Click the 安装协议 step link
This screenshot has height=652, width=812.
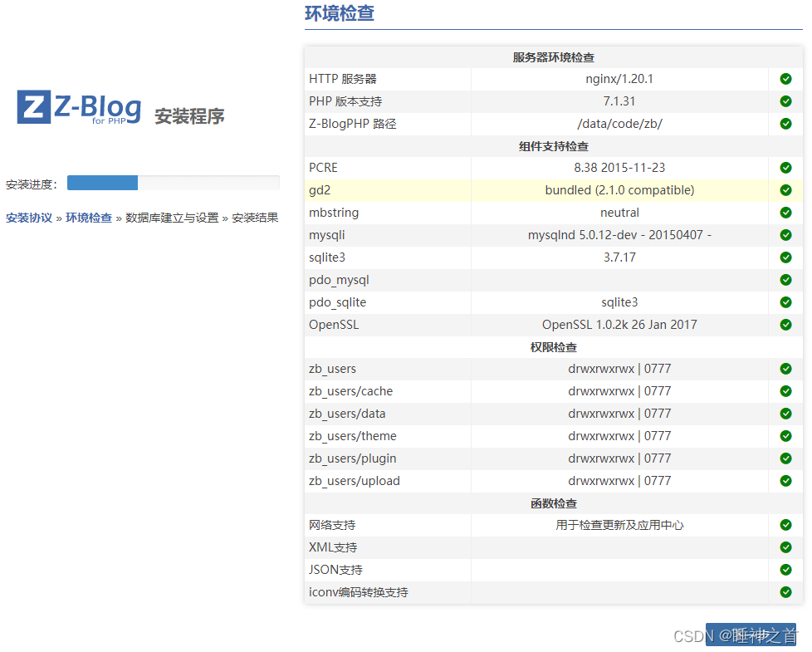click(x=29, y=218)
